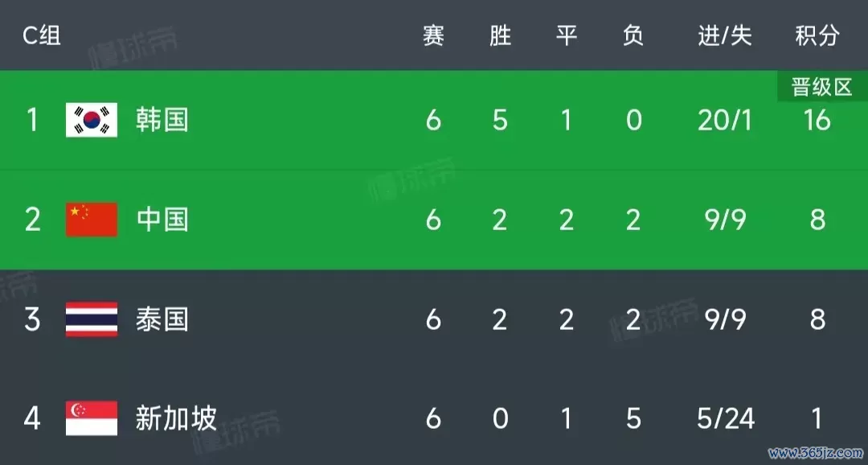The width and height of the screenshot is (868, 465).
Task: Click the 平 draws column header
Action: (567, 36)
